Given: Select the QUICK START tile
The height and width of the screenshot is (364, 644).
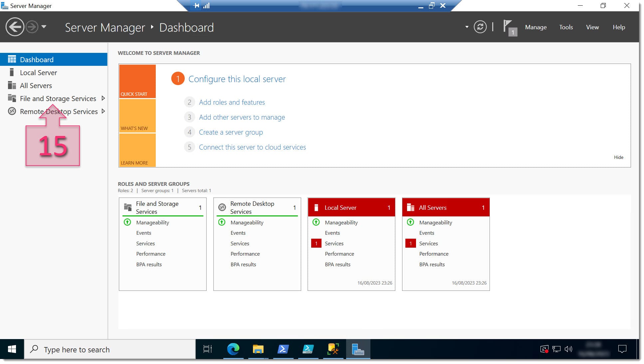Looking at the screenshot, I should pyautogui.click(x=137, y=81).
